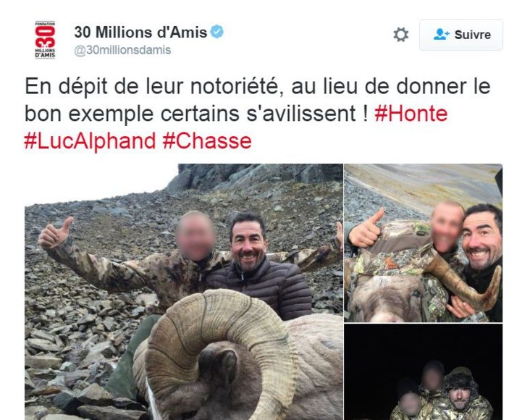The width and height of the screenshot is (530, 420).
Task: Open the #Chasse hashtag
Action: tap(207, 140)
